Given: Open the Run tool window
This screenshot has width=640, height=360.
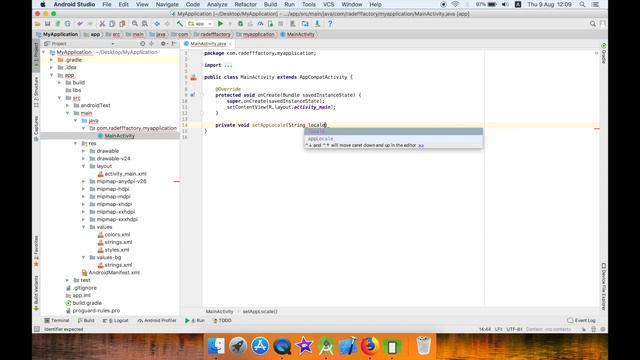Looking at the screenshot, I should tap(195, 321).
